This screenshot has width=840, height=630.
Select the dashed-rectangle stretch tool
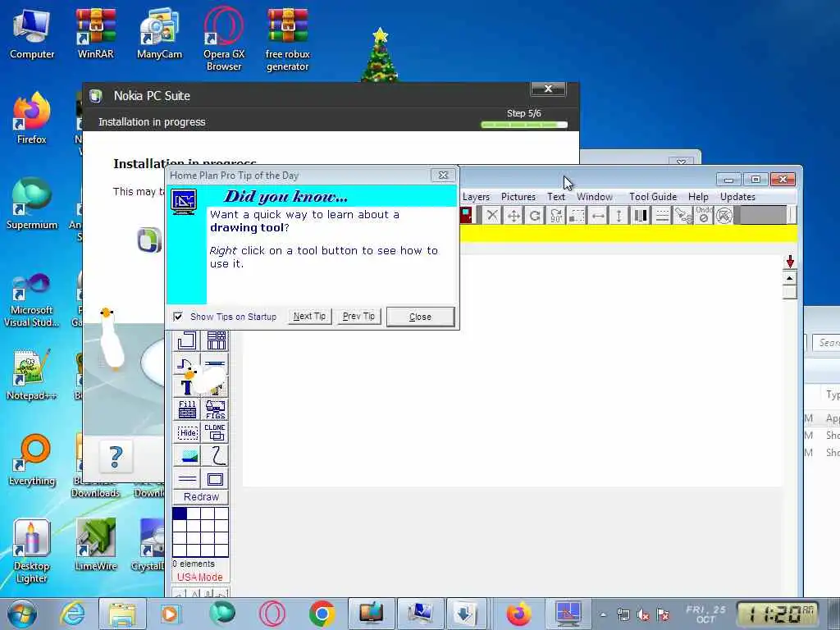coord(577,216)
